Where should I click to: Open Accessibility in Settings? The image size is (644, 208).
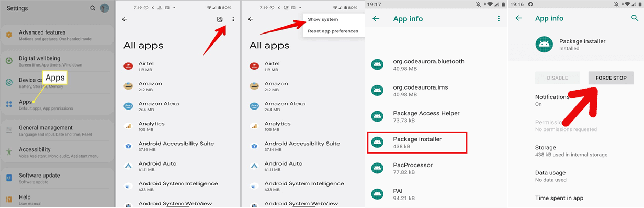(57, 152)
